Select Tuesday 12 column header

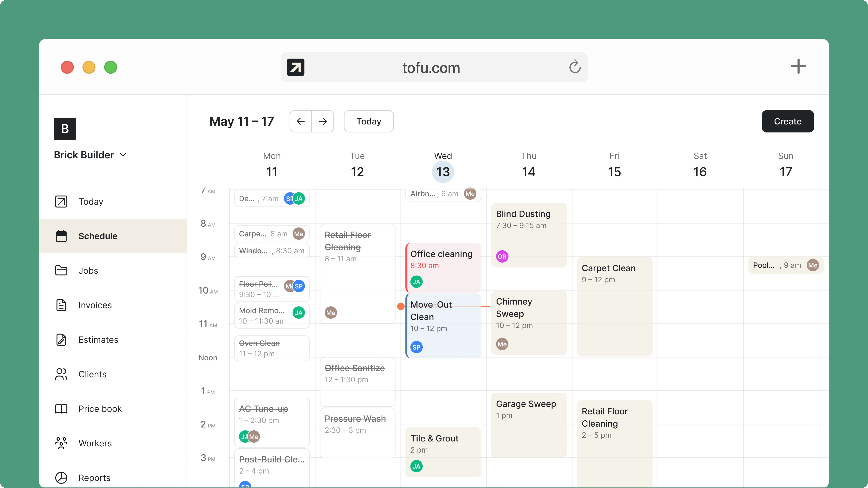358,165
